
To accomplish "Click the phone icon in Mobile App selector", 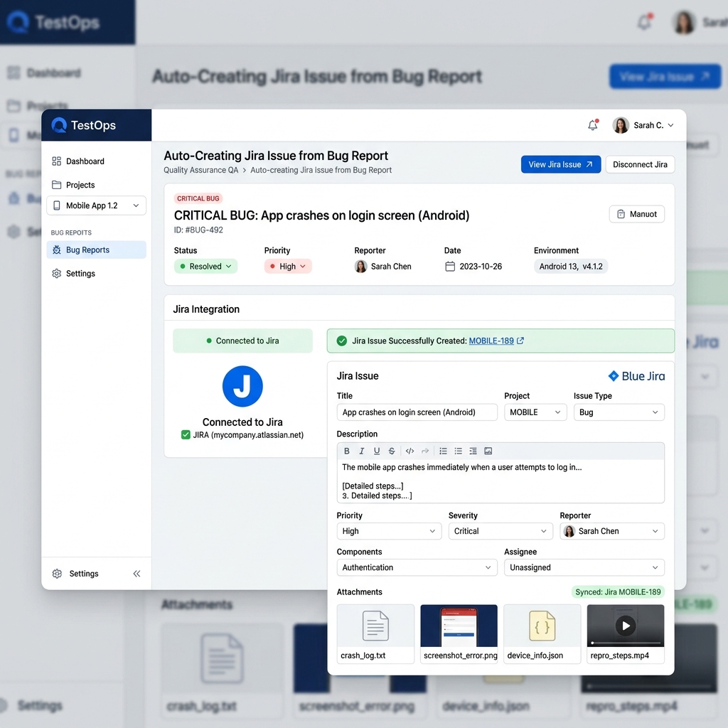I will coord(57,205).
